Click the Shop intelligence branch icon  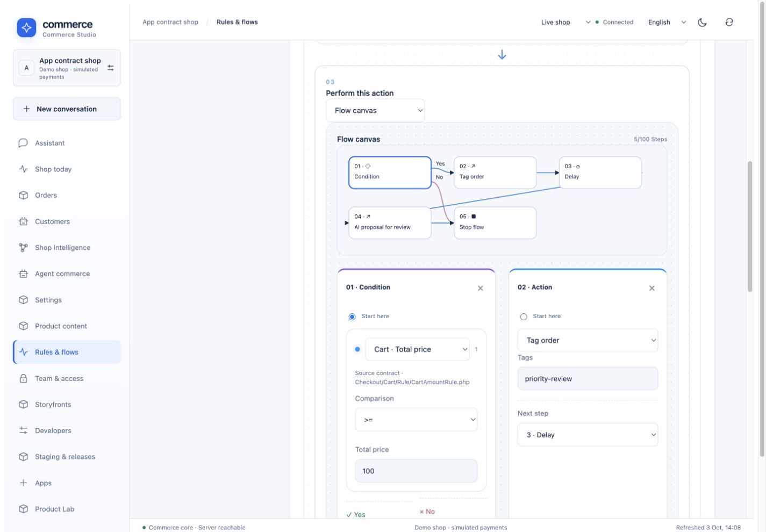23,247
